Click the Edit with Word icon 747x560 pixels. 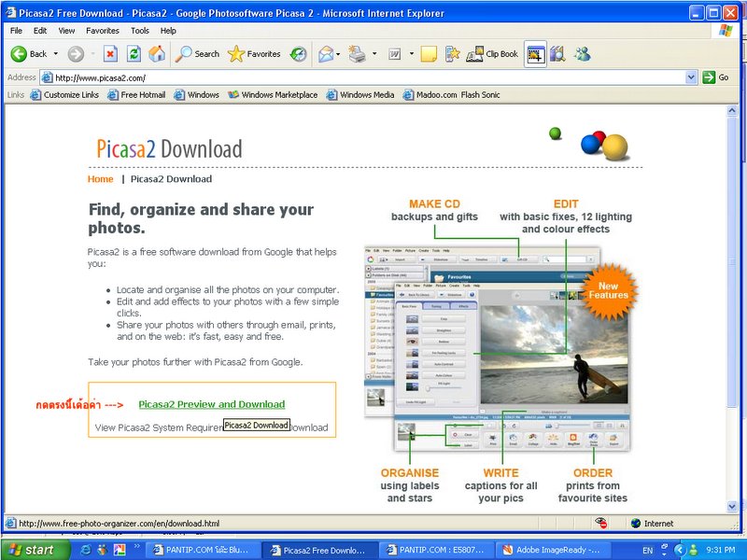tap(394, 54)
